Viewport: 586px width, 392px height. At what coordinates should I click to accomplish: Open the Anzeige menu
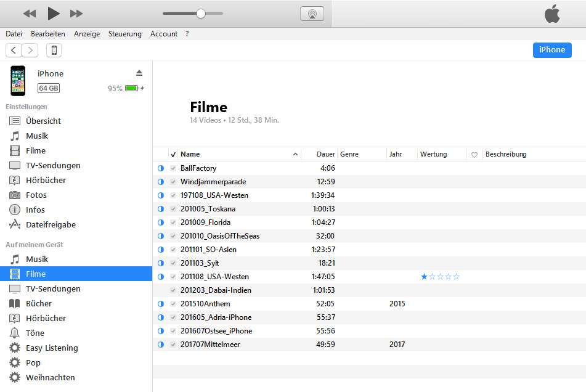87,34
